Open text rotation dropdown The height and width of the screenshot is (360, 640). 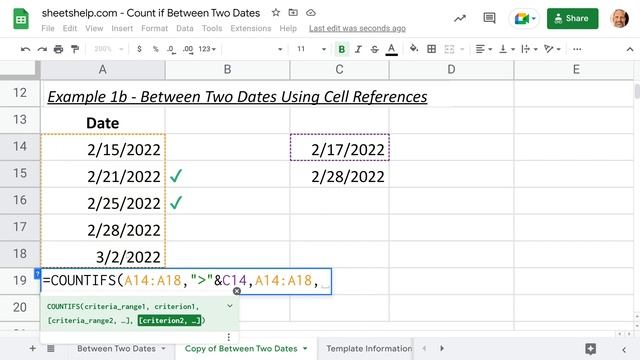click(552, 49)
